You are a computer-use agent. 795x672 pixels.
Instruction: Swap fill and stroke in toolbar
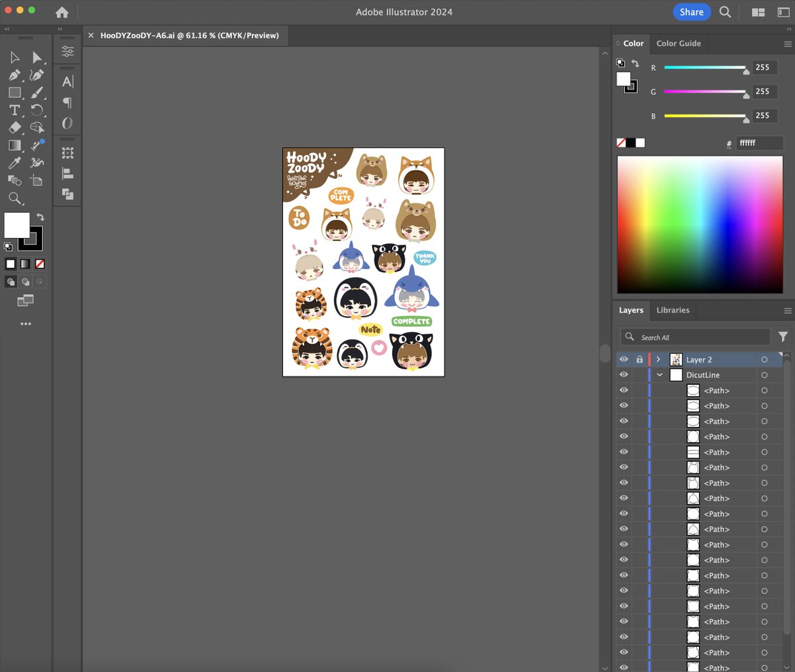(40, 217)
